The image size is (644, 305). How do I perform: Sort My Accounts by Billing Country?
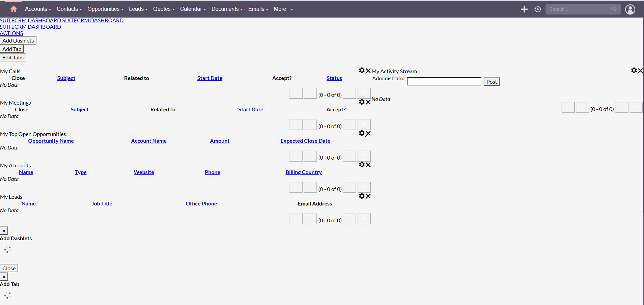[304, 172]
